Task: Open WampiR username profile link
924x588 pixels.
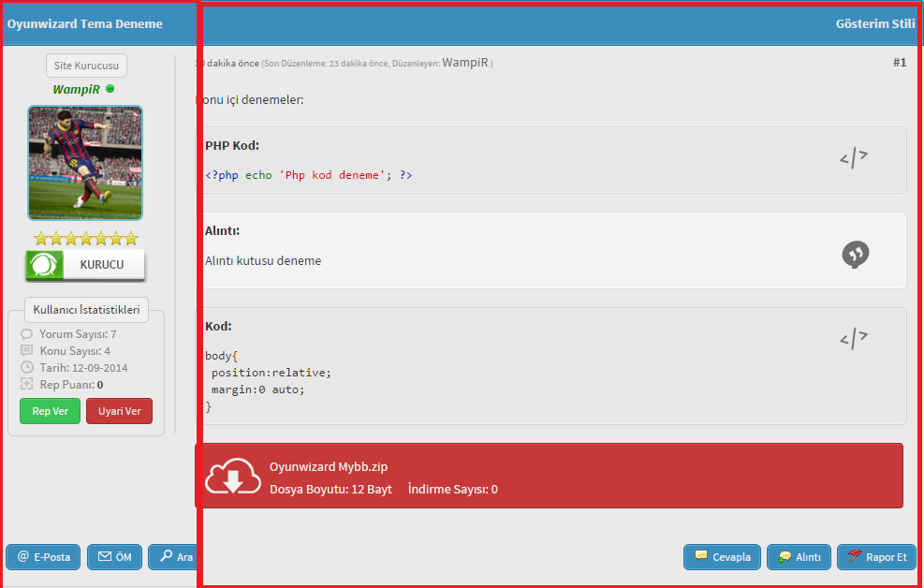Action: pos(76,90)
